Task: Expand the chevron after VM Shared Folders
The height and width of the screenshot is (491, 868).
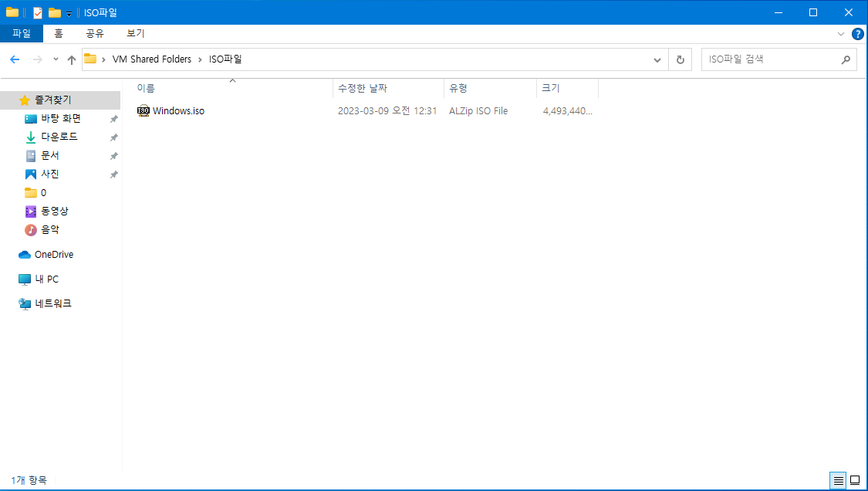Action: [x=200, y=60]
